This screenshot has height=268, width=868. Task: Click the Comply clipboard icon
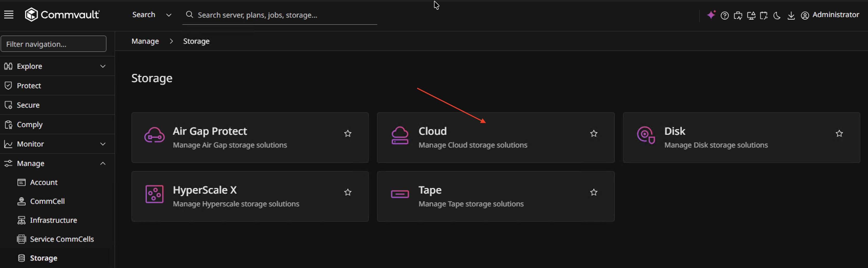pyautogui.click(x=8, y=125)
